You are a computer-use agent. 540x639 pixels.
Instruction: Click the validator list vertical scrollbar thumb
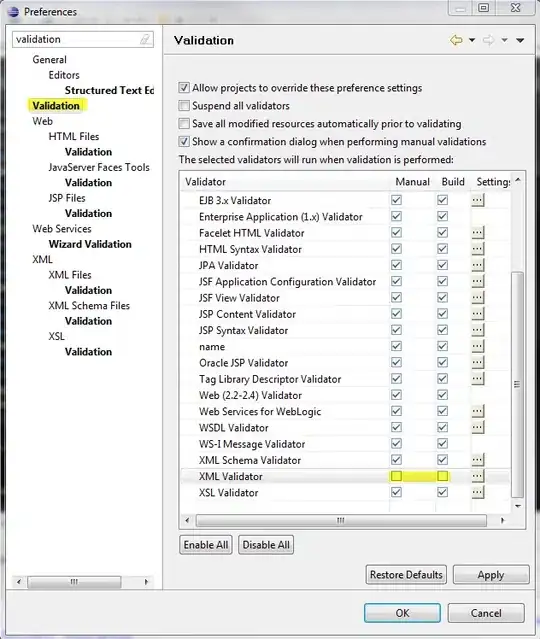tap(517, 384)
